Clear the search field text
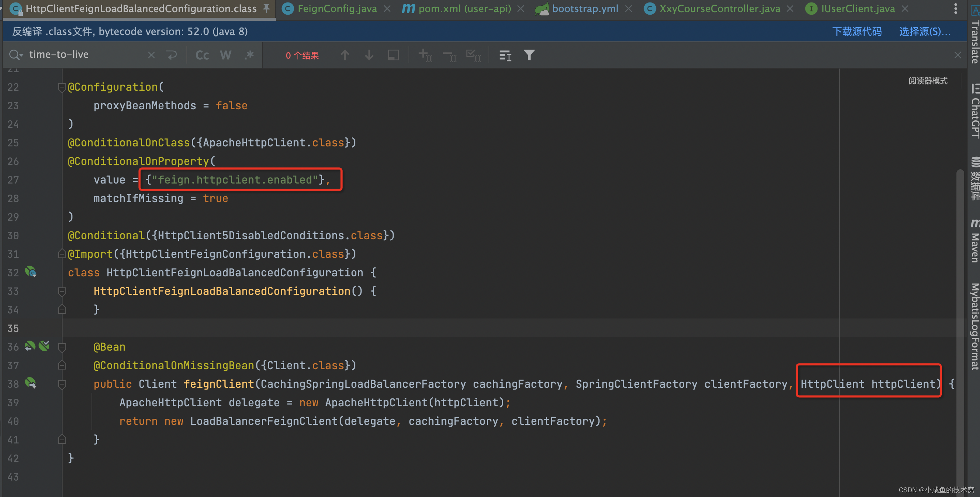 coord(151,55)
